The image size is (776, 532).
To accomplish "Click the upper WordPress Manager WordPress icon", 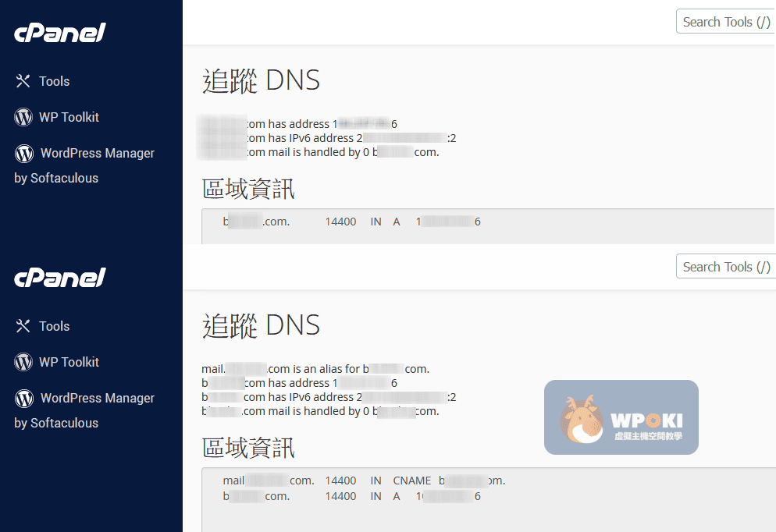I will click(x=24, y=153).
